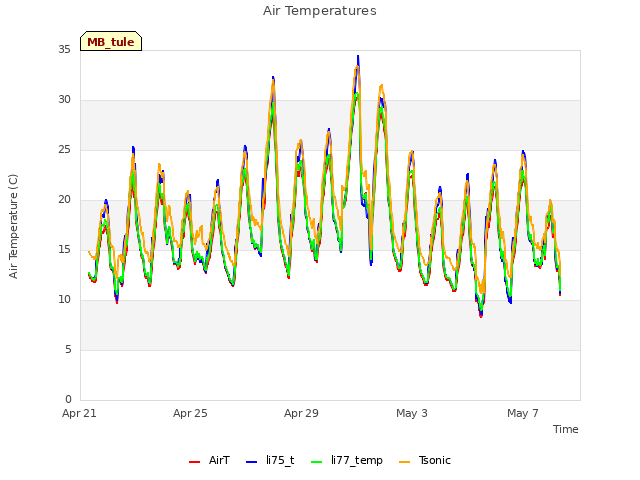Click the 5 y-axis tick label

pyautogui.click(x=68, y=349)
